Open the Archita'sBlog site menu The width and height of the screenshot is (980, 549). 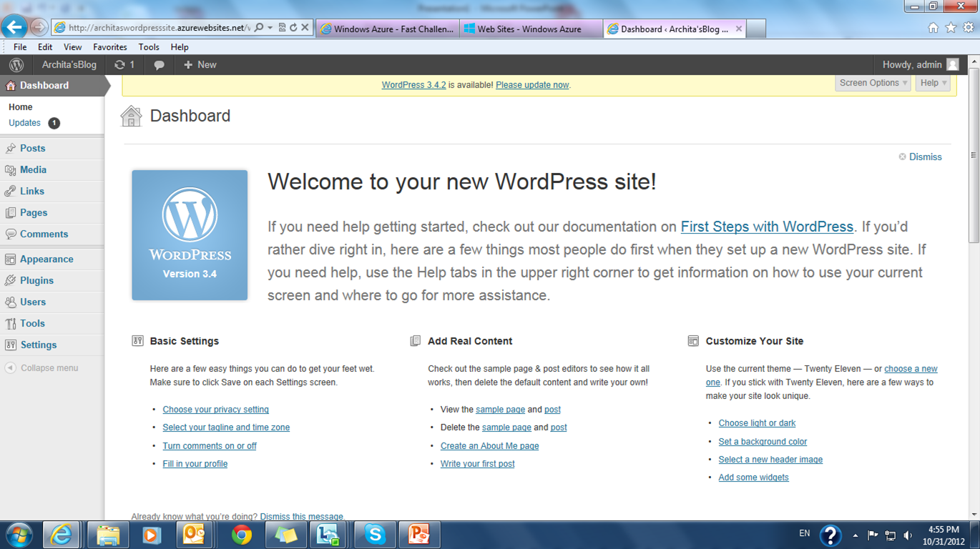(69, 64)
